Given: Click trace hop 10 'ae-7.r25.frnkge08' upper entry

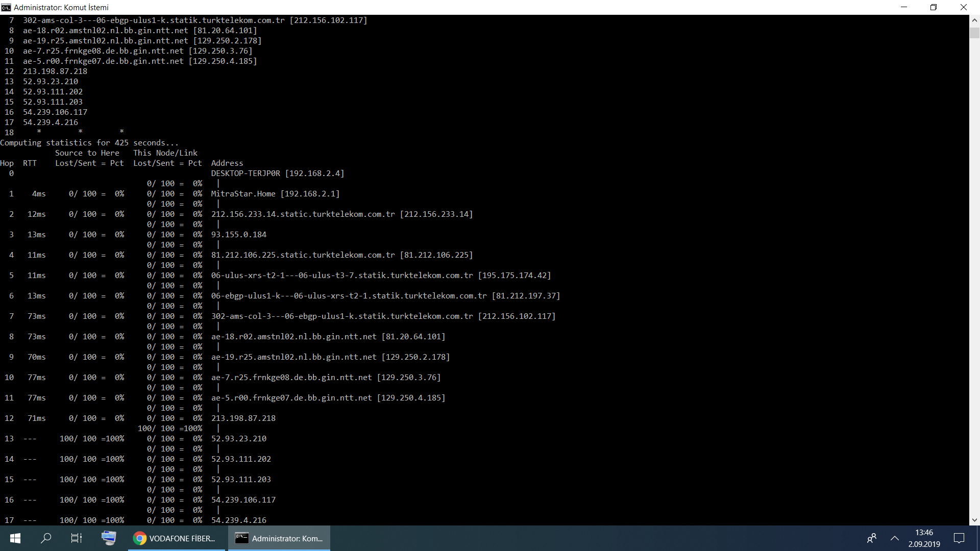Looking at the screenshot, I should (138, 51).
